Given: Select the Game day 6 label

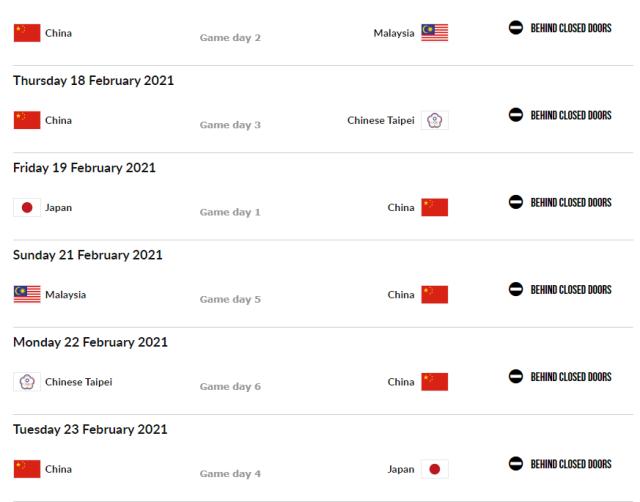Looking at the screenshot, I should pos(230,386).
